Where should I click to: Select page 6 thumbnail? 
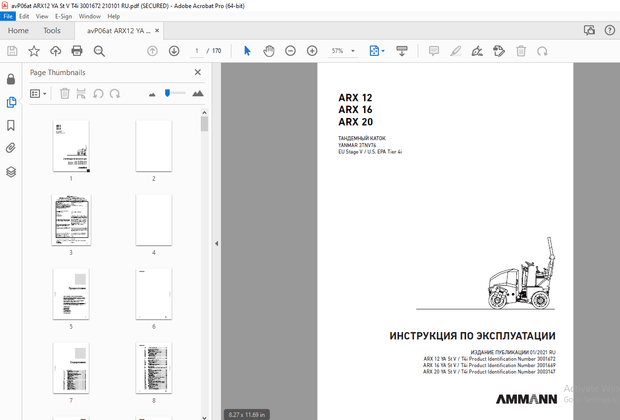tap(154, 294)
